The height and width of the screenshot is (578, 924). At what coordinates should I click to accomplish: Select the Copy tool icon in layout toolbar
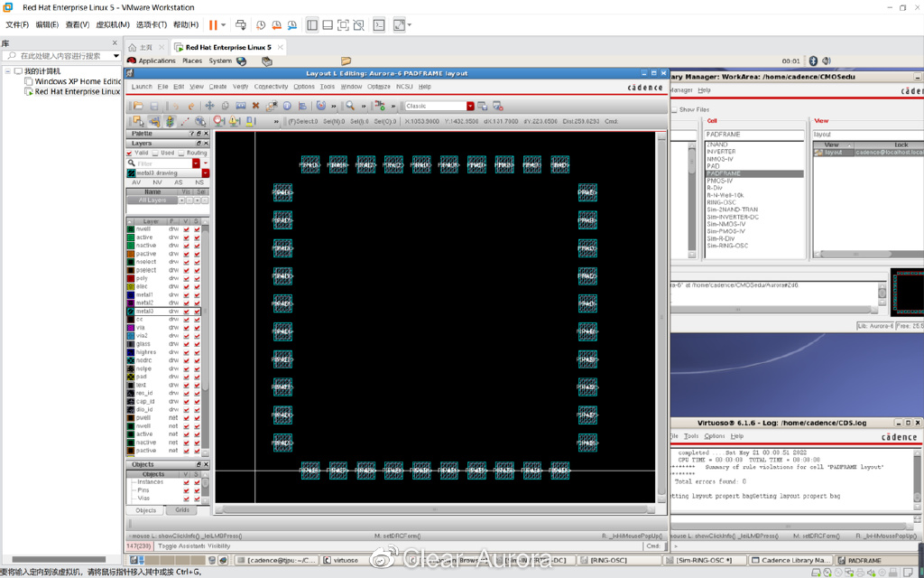point(225,107)
